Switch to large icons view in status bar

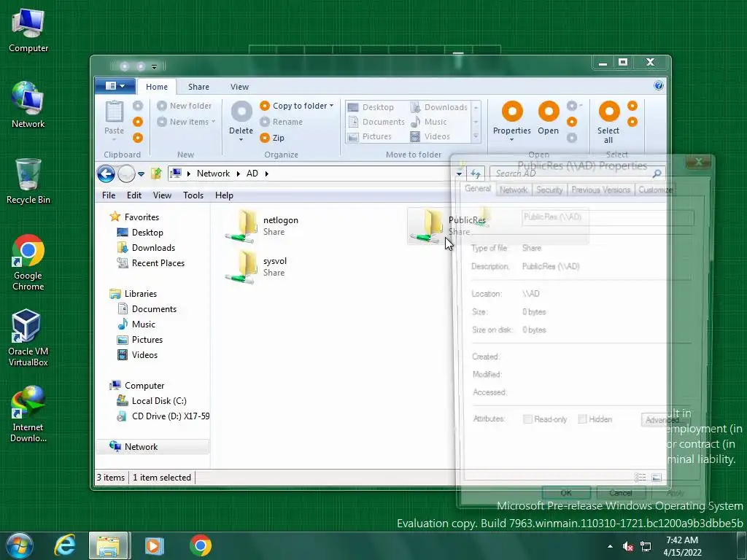(657, 478)
